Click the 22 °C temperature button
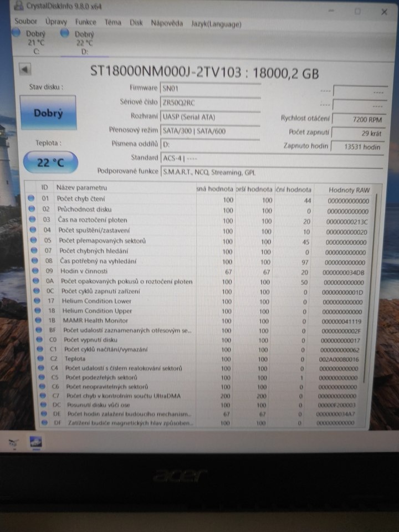 50,162
